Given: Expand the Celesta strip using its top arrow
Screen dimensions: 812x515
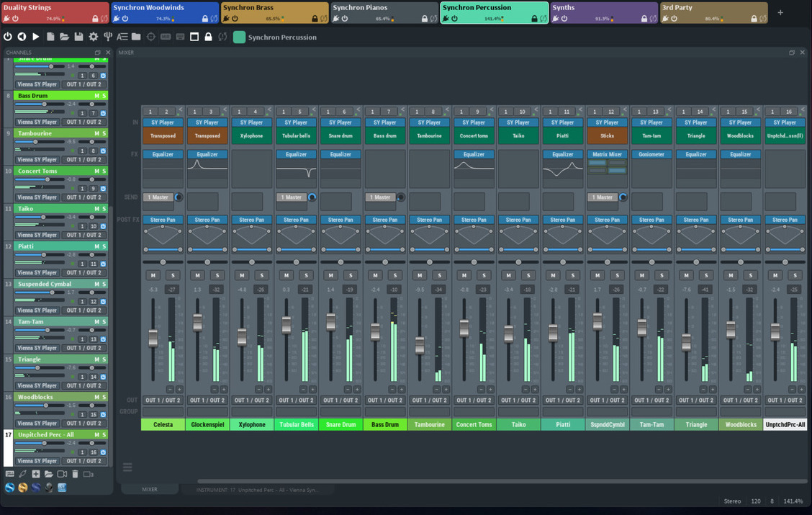Looking at the screenshot, I should pyautogui.click(x=180, y=110).
